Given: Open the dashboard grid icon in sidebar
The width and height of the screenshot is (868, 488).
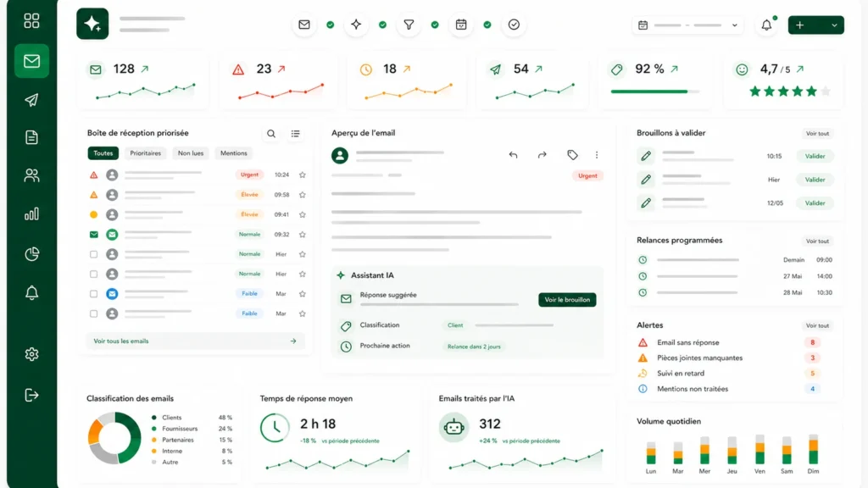Looking at the screenshot, I should [x=31, y=21].
